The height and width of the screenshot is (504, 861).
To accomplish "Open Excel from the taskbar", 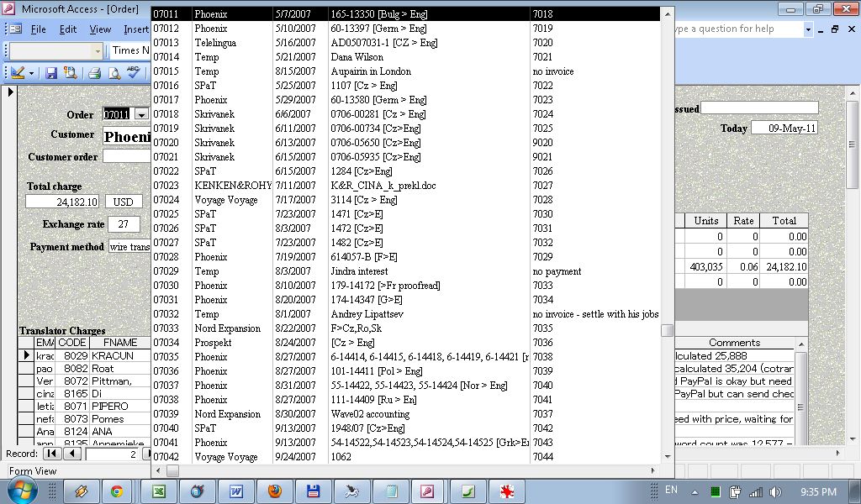I will coord(159,491).
